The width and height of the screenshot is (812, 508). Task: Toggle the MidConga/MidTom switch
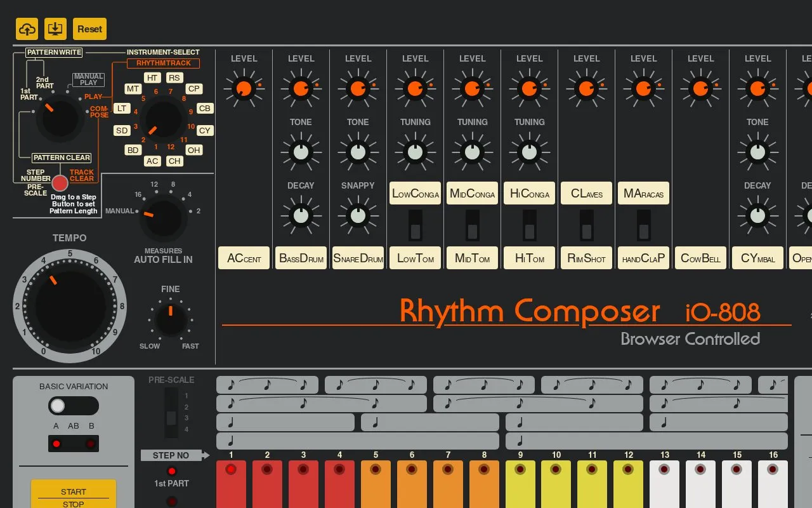click(473, 225)
